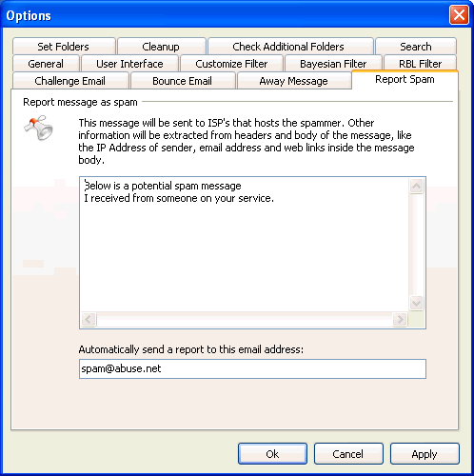The image size is (474, 476).
Task: Click the Ok button
Action: tap(272, 454)
